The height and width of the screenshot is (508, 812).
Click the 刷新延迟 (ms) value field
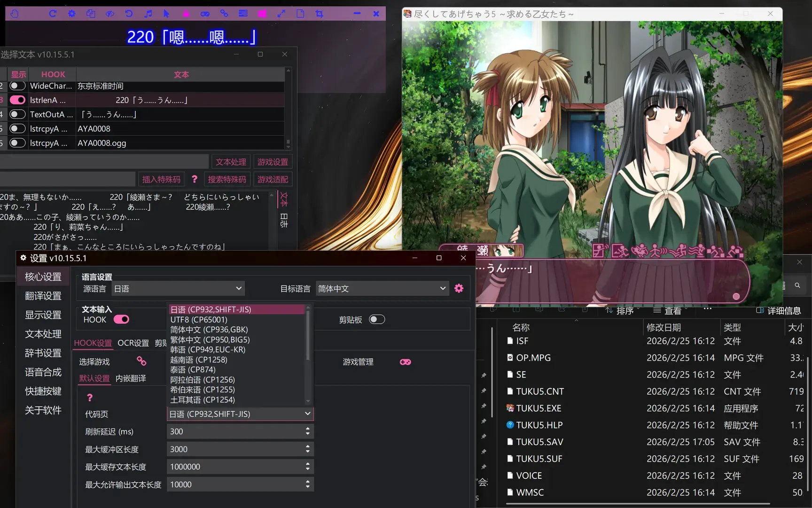pyautogui.click(x=240, y=431)
